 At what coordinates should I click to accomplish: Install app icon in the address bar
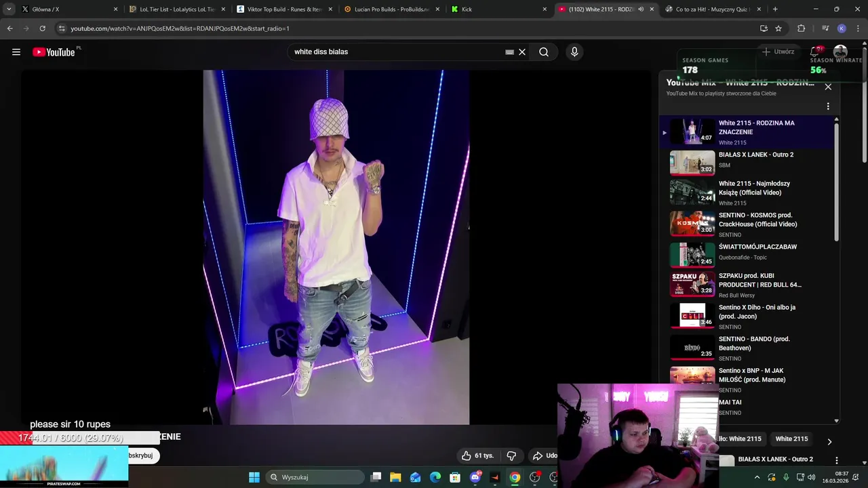coord(764,28)
